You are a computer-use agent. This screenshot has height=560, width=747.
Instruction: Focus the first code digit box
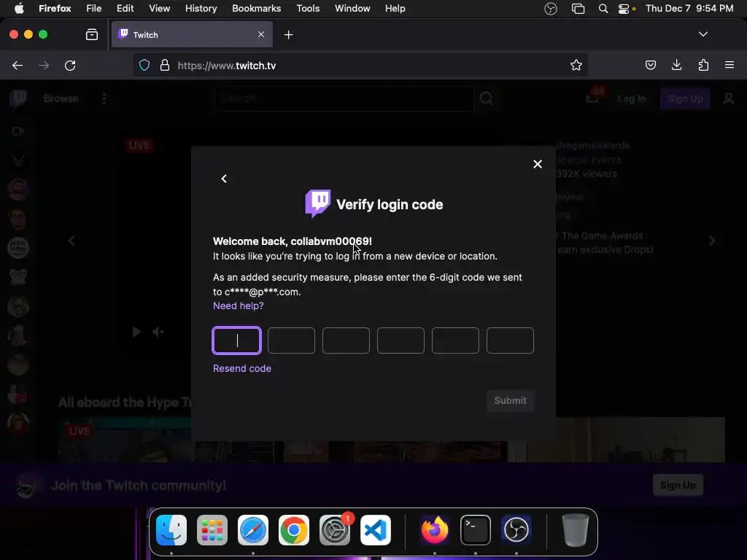pos(237,341)
